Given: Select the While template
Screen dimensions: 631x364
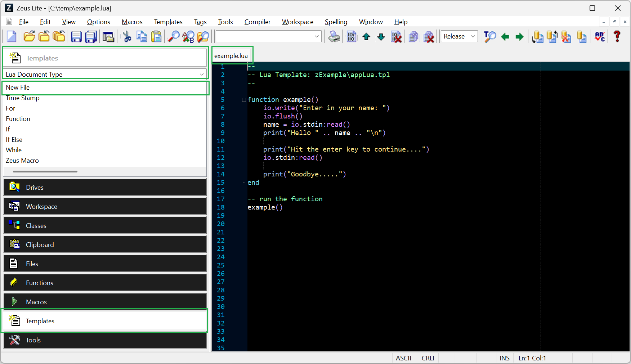Looking at the screenshot, I should [x=105, y=150].
